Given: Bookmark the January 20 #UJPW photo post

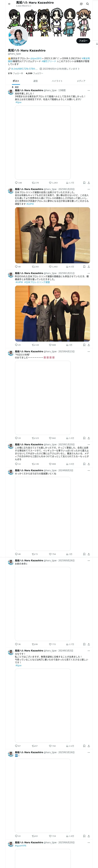Looking at the screenshot, I should click(x=84, y=266).
